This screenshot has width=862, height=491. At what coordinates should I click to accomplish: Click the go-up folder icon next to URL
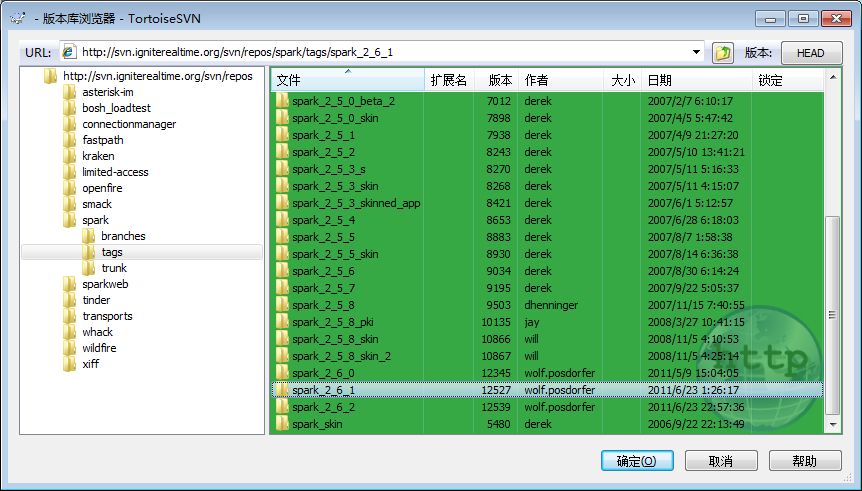point(723,53)
